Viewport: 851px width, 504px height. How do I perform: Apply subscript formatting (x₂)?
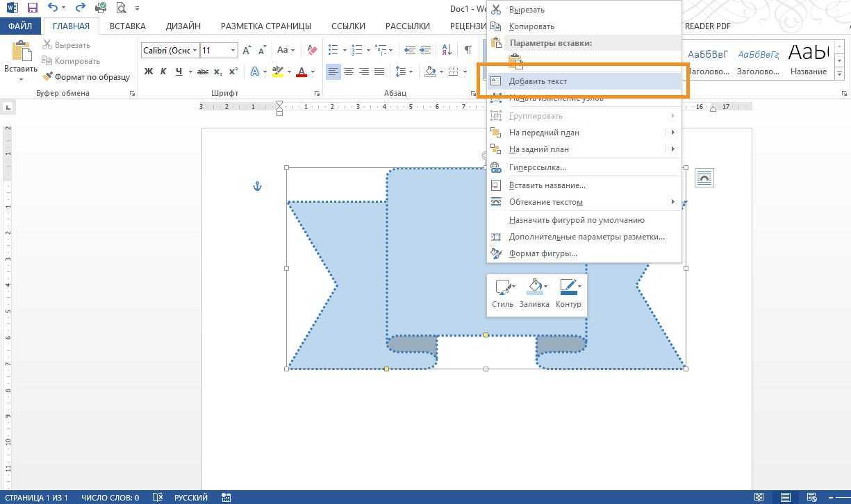(x=218, y=72)
